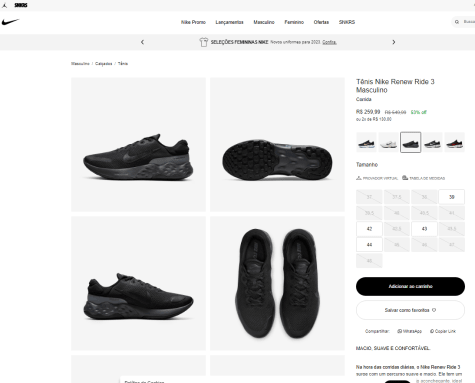The width and height of the screenshot is (475, 383).
Task: Open the top-view pair photo
Action: click(277, 283)
